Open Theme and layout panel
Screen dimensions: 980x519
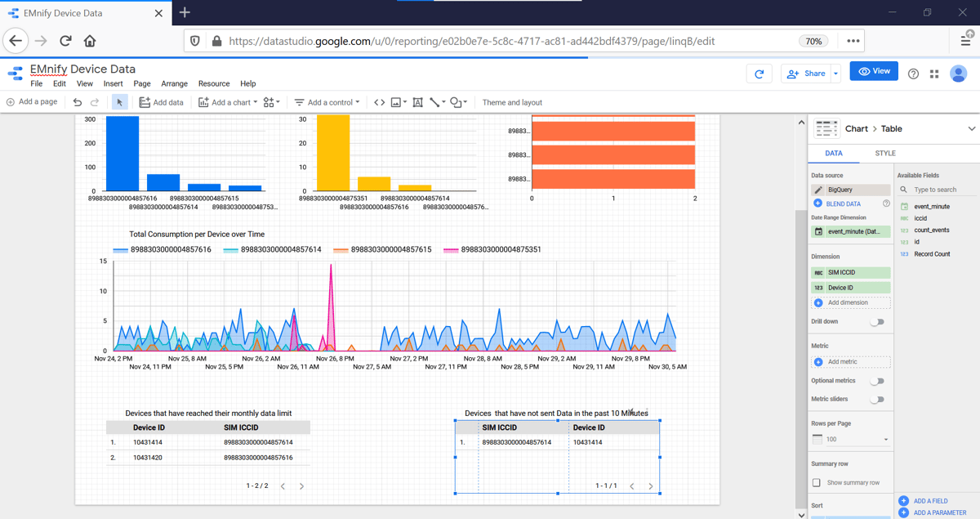[x=512, y=102]
